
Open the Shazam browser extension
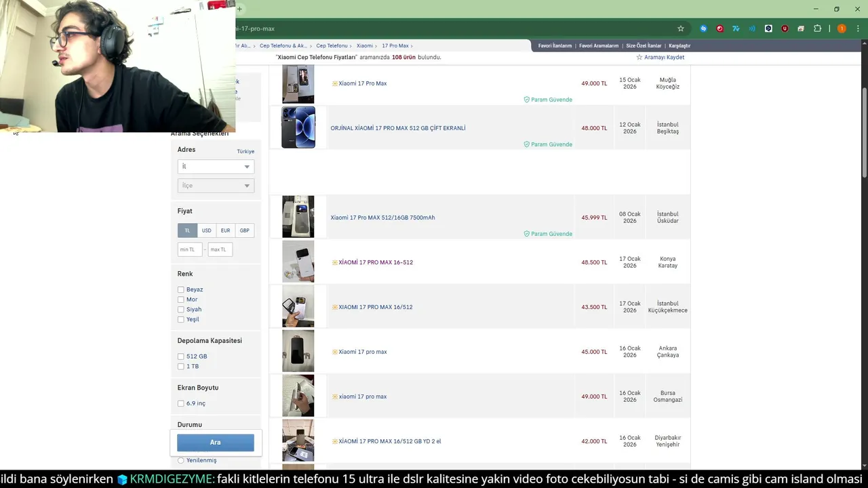click(x=703, y=28)
